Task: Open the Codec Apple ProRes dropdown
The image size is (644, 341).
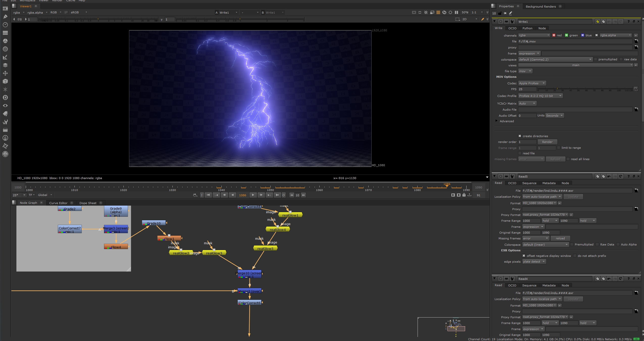Action: 532,83
